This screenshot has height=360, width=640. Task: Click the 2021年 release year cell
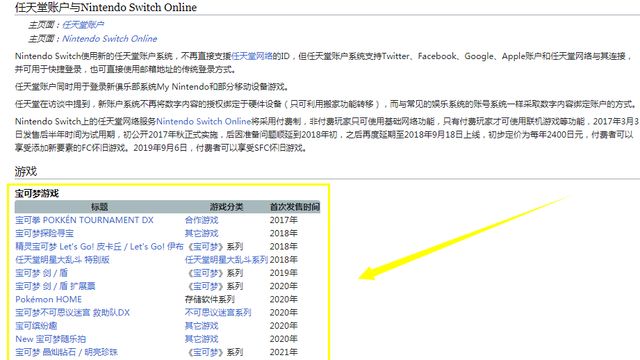[x=284, y=352]
